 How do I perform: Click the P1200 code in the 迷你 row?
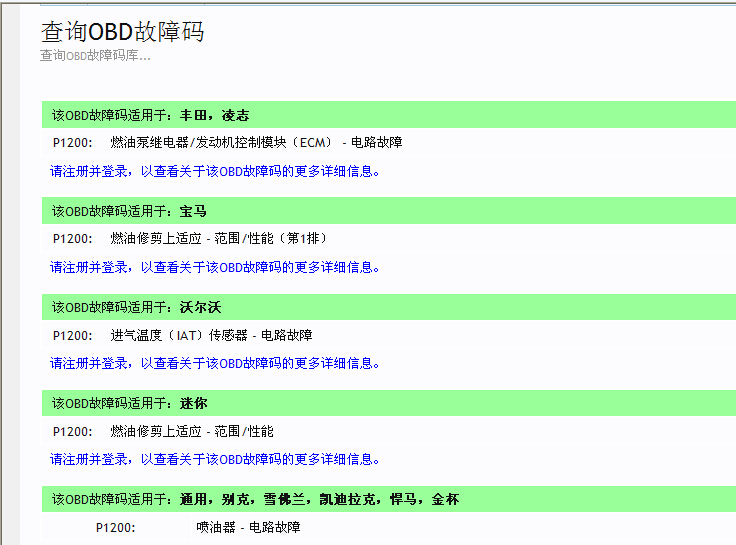73,431
